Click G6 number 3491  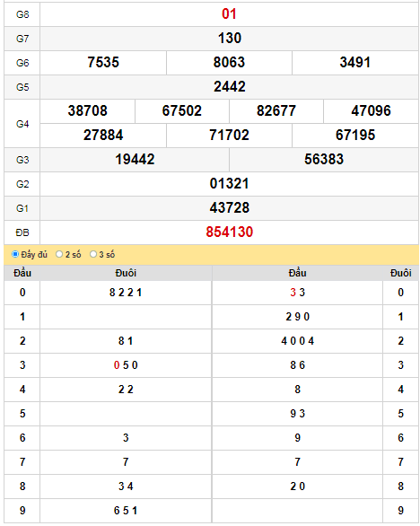[x=354, y=63]
